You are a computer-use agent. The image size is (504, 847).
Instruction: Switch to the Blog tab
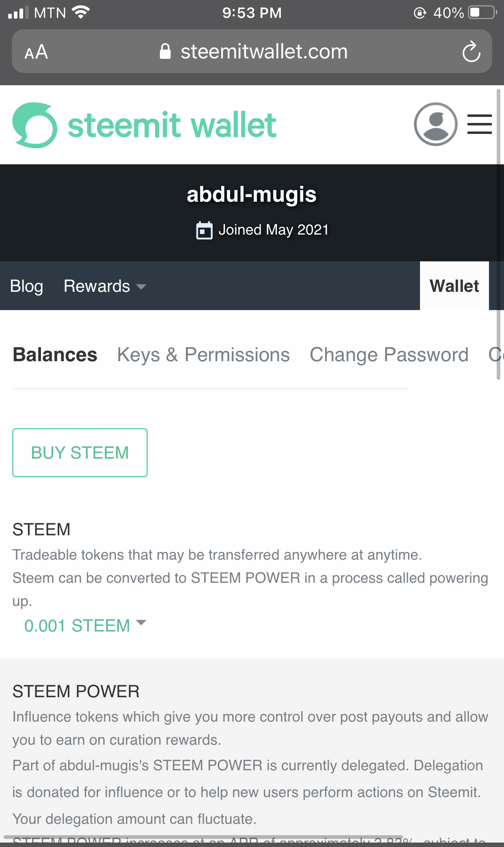tap(26, 286)
